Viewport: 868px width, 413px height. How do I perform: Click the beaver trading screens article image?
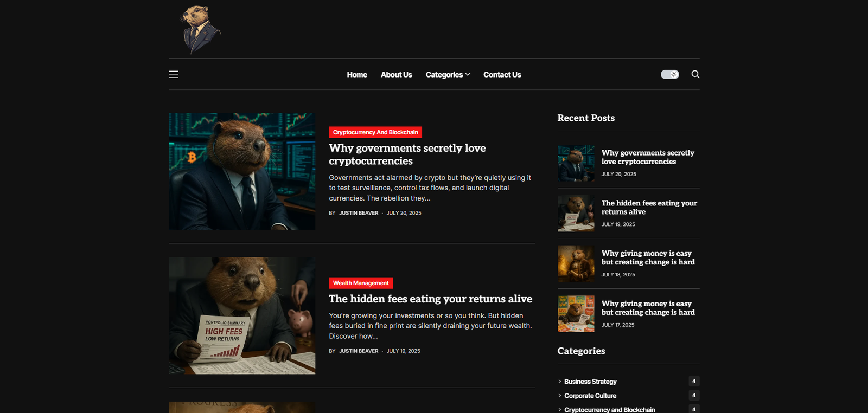click(242, 171)
